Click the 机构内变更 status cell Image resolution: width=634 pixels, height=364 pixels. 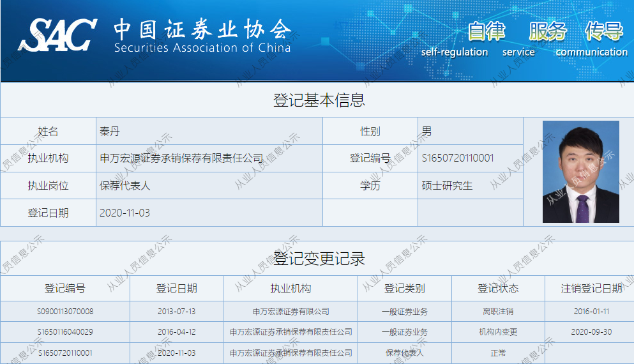[498, 332]
